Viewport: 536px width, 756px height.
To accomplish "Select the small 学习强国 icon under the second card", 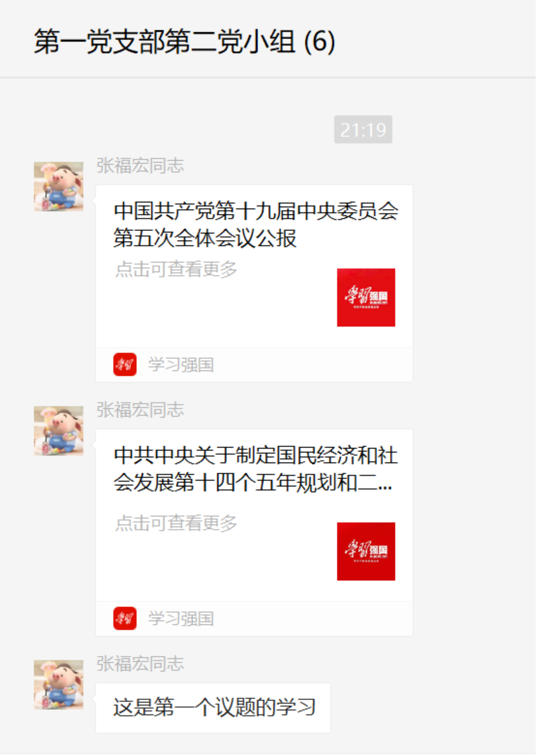I will [x=125, y=619].
